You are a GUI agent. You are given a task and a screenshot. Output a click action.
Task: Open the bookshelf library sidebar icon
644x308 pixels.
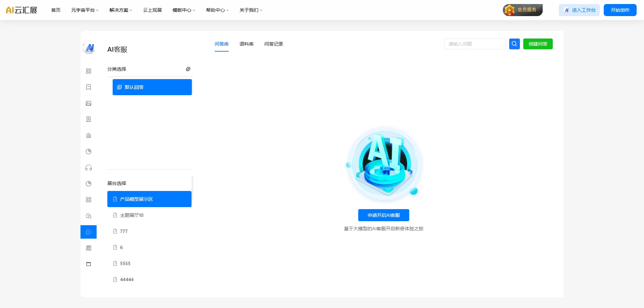pos(89,248)
